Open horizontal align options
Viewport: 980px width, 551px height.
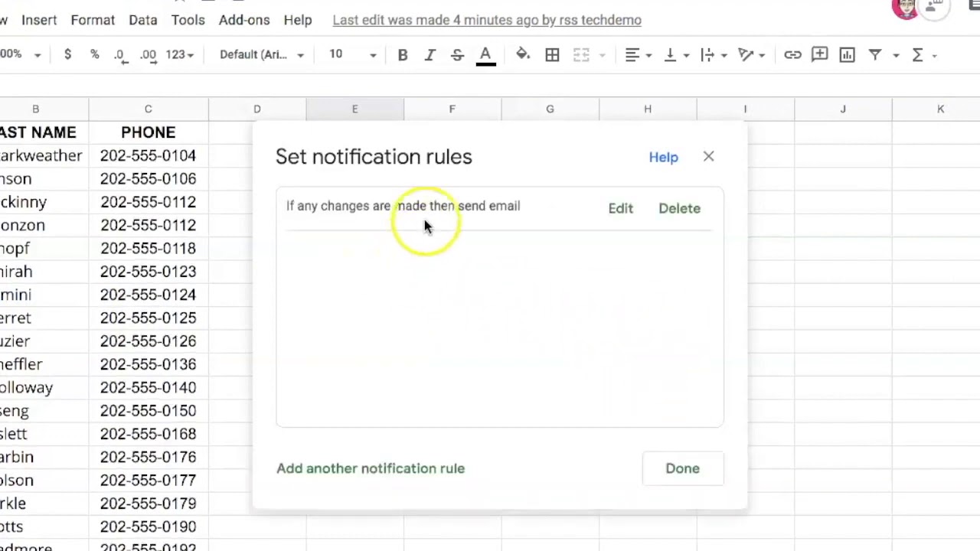click(637, 54)
